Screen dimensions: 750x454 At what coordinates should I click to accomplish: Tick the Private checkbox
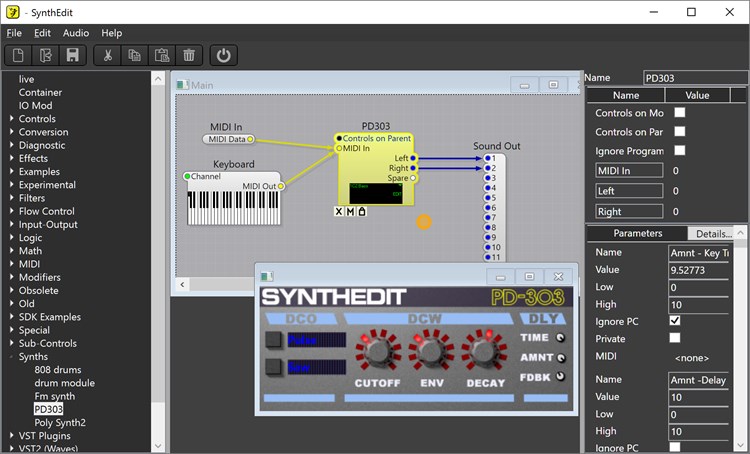coord(675,338)
